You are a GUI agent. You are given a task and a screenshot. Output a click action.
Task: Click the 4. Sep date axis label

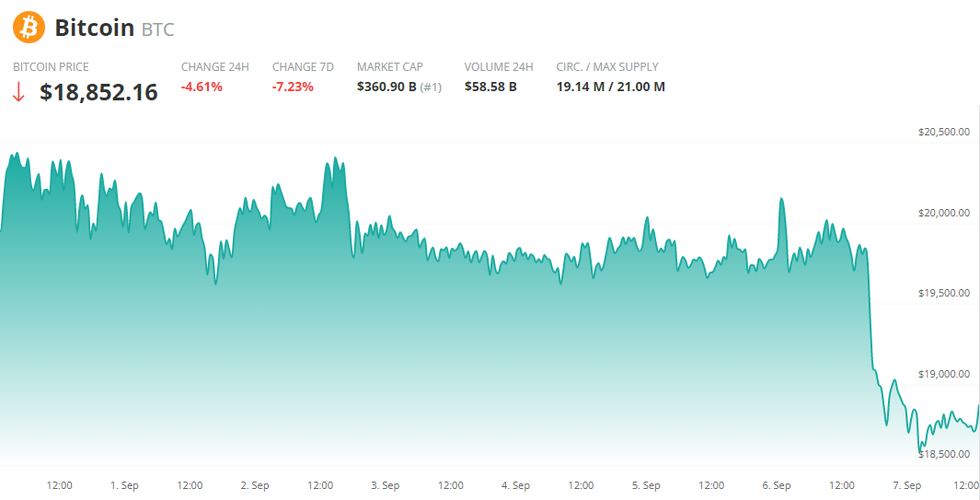(x=515, y=485)
